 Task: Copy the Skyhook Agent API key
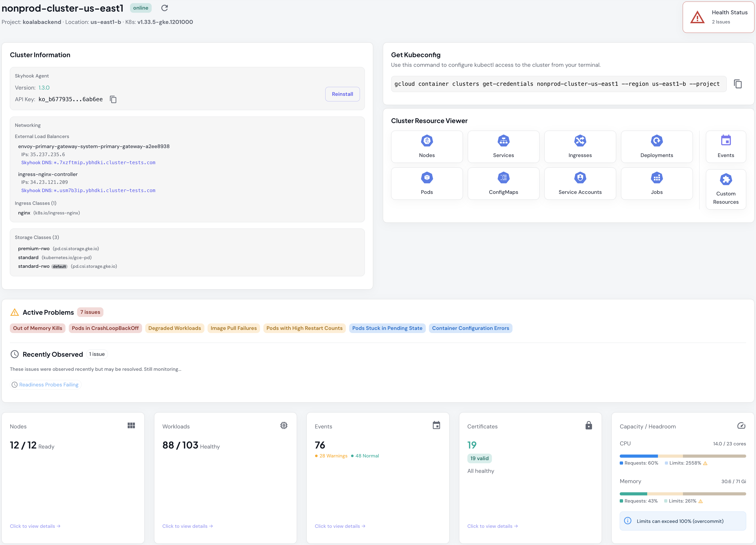[x=113, y=99]
